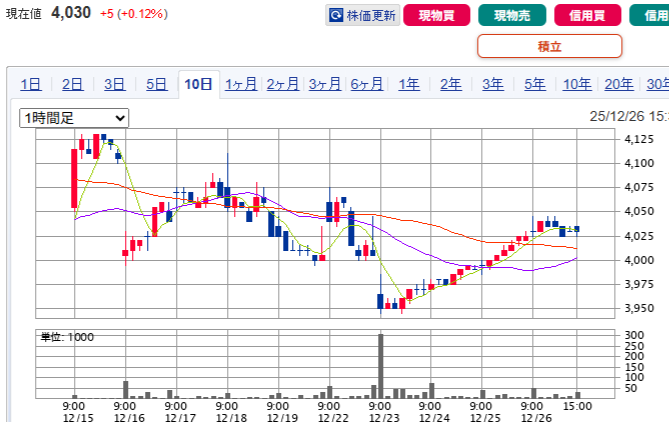Switch to the 5日 tab
669x422 pixels.
tap(156, 85)
